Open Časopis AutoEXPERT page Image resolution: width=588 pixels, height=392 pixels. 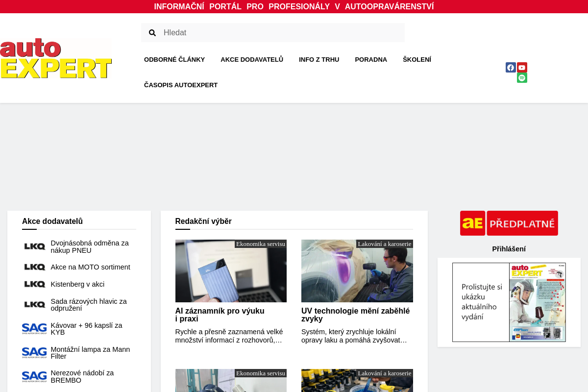pyautogui.click(x=181, y=85)
